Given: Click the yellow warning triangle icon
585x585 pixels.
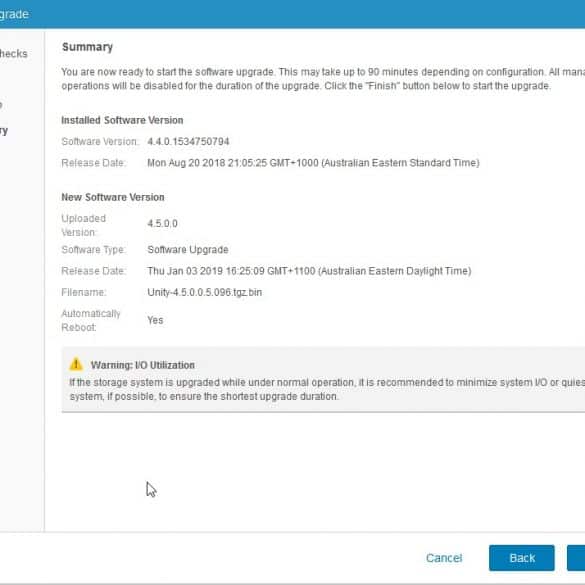Looking at the screenshot, I should (76, 364).
